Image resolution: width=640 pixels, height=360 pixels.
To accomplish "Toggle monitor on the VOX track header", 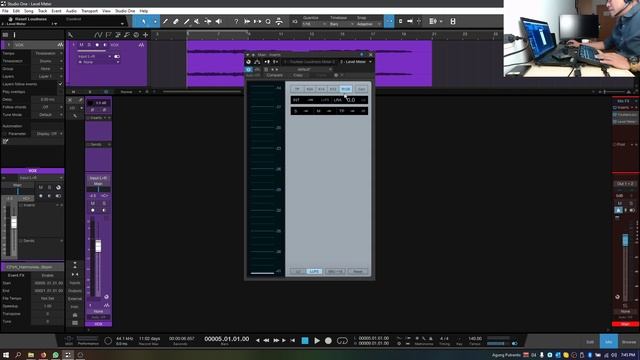I will click(x=105, y=44).
